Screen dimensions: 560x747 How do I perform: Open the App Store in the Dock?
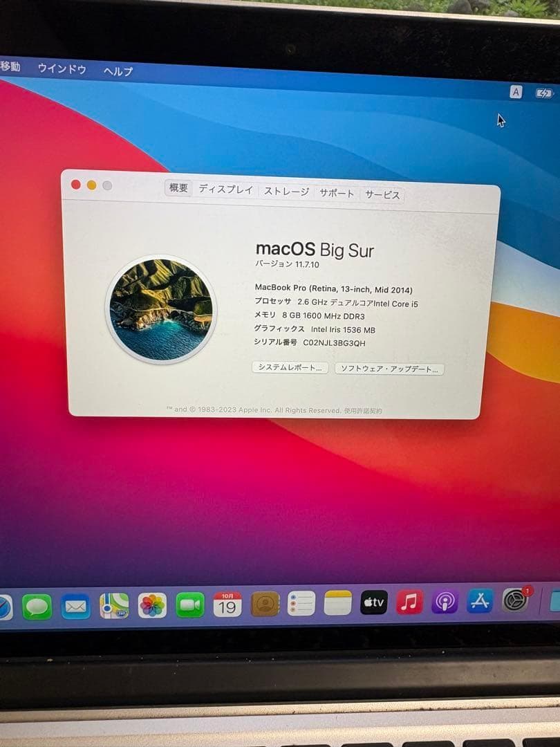click(x=480, y=601)
